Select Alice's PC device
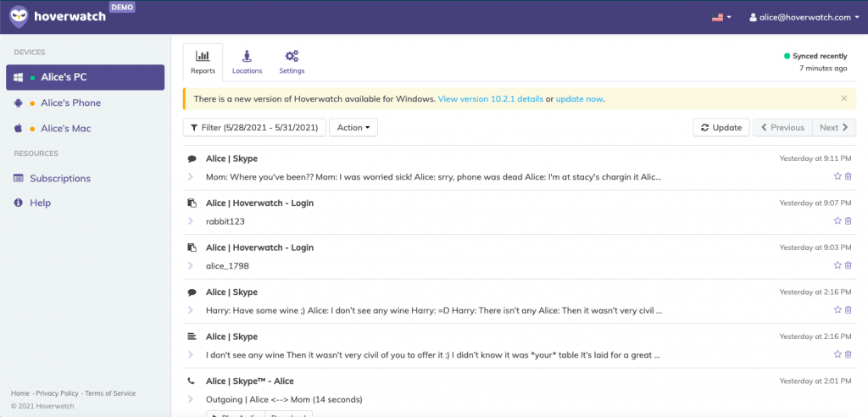 point(86,77)
